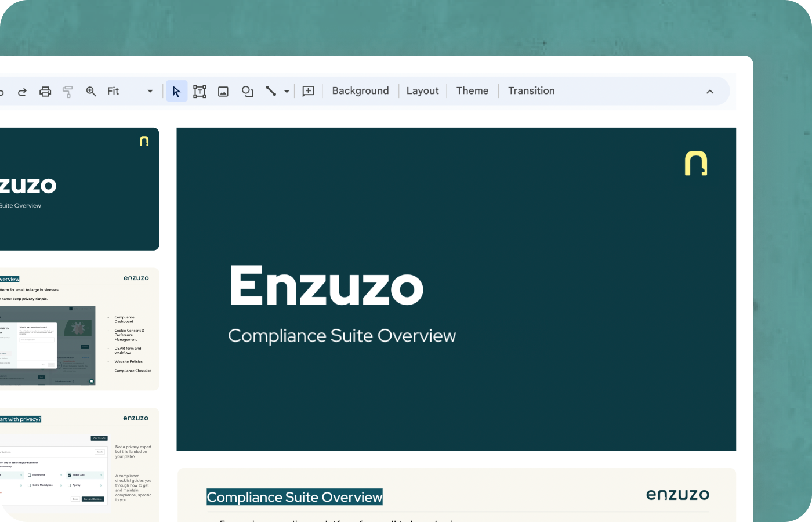Select the Text box tool
Viewport: 812px width, 522px height.
pos(200,91)
